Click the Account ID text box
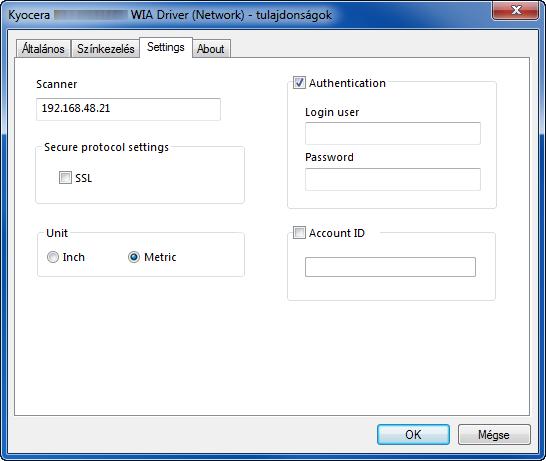The image size is (546, 461). (x=390, y=267)
